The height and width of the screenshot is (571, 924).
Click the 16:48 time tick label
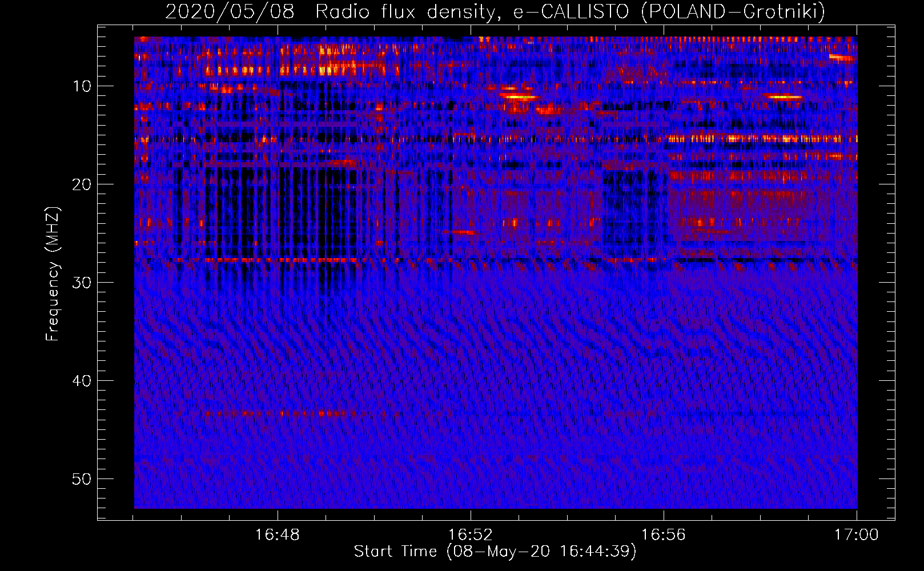(x=278, y=535)
